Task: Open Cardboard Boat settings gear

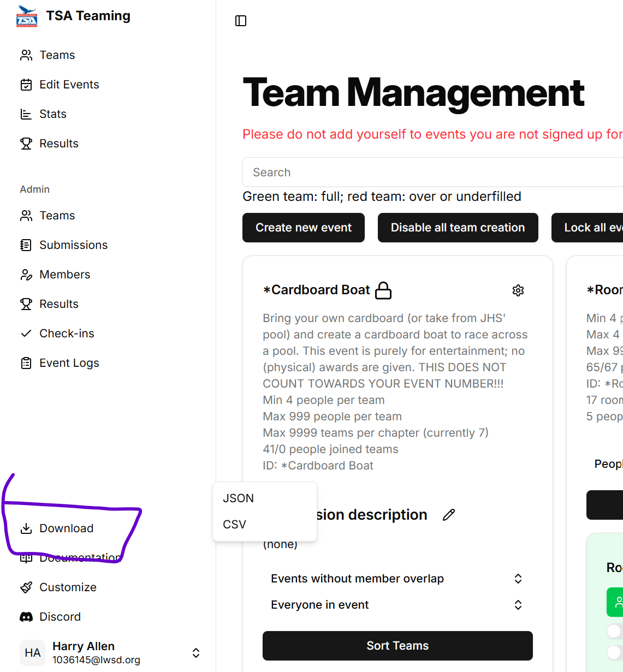Action: [518, 290]
